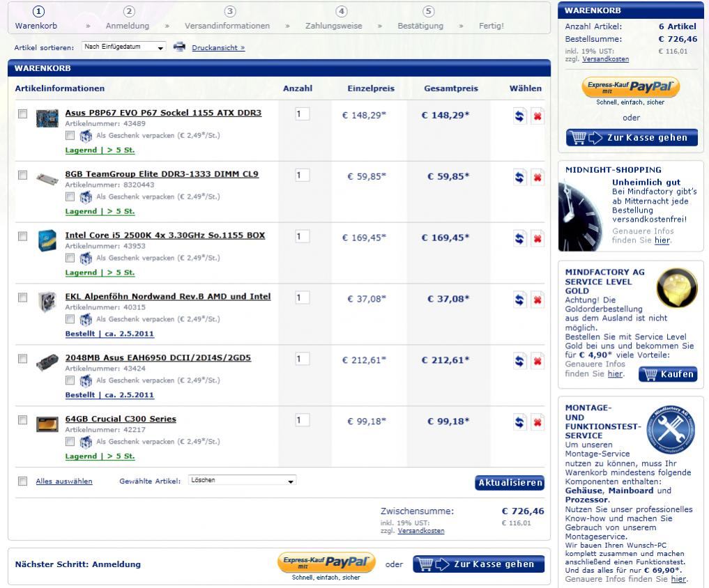Image resolution: width=709 pixels, height=588 pixels.
Task: Select the Intel Core i5 2500K item checkbox
Action: (22, 236)
